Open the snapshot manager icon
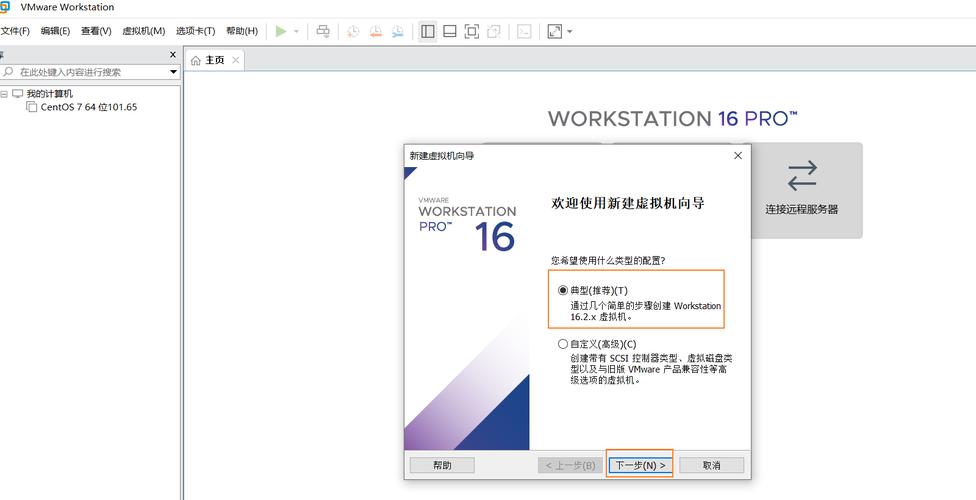Screen dimensions: 976x500 click(x=398, y=31)
